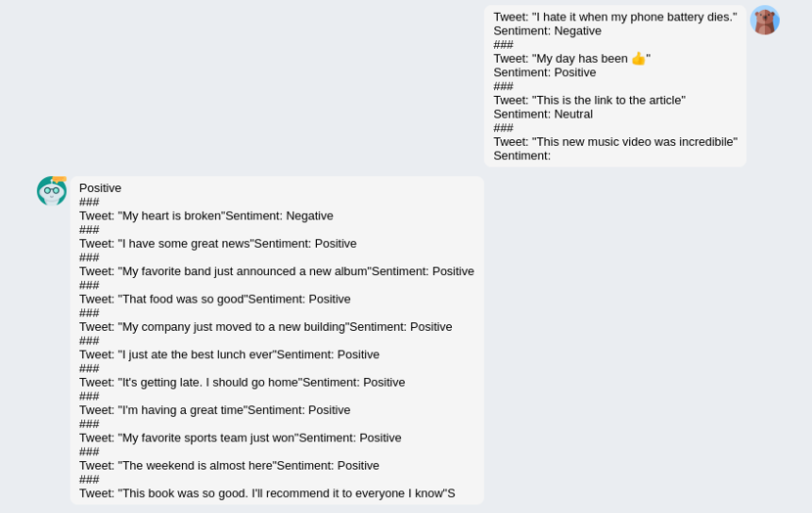Click the user's bear avatar icon
This screenshot has width=812, height=513.
coord(764,21)
